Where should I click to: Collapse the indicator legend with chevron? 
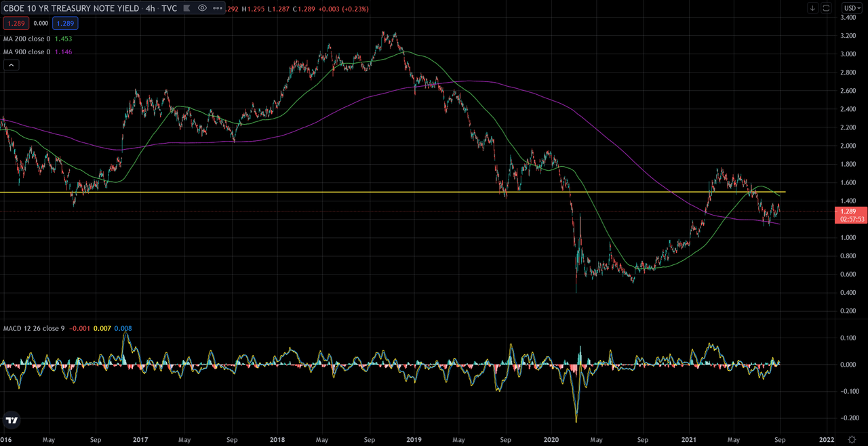pos(11,65)
